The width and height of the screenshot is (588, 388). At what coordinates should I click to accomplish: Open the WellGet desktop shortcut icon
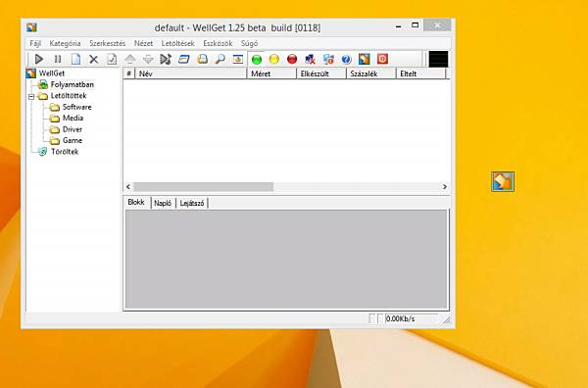[x=503, y=182]
